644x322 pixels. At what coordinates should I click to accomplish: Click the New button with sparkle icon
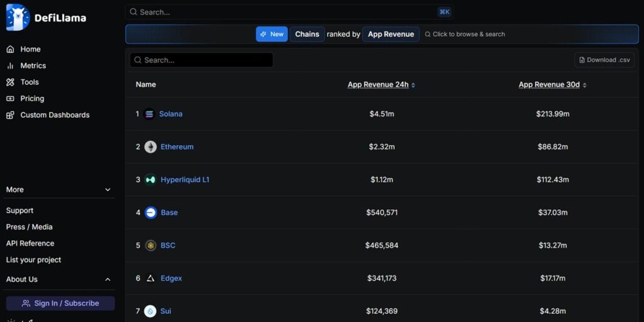click(272, 34)
